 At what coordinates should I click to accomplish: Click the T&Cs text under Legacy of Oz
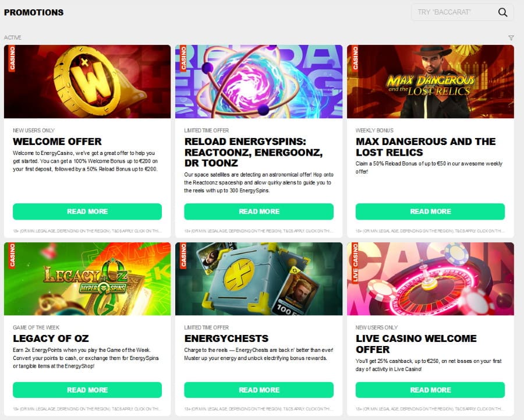click(x=87, y=408)
